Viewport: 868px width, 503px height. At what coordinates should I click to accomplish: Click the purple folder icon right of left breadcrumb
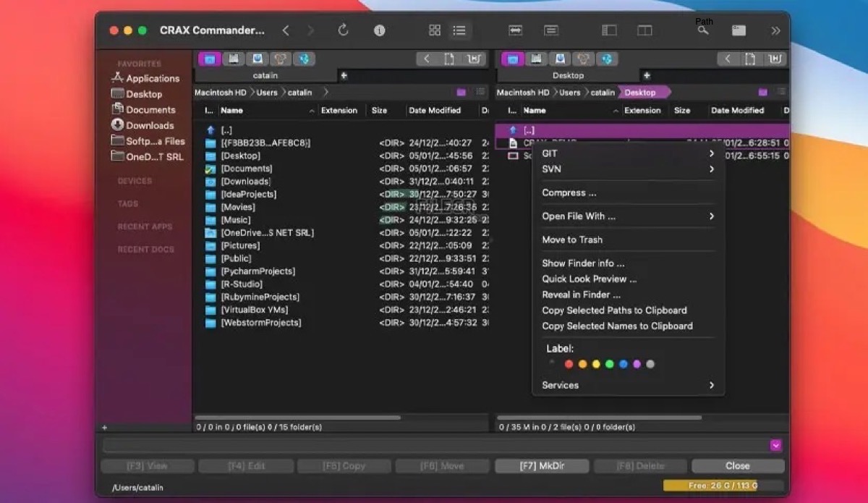(x=461, y=92)
